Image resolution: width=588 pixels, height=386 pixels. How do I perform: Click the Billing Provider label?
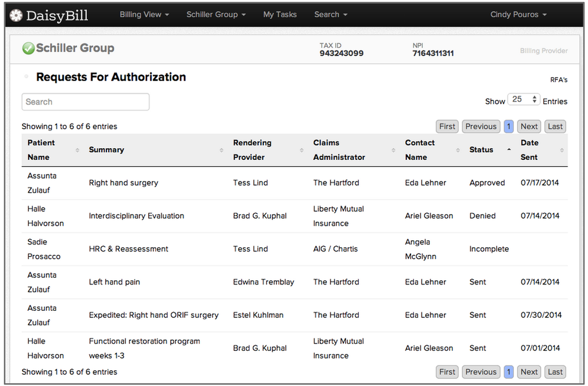click(x=544, y=51)
